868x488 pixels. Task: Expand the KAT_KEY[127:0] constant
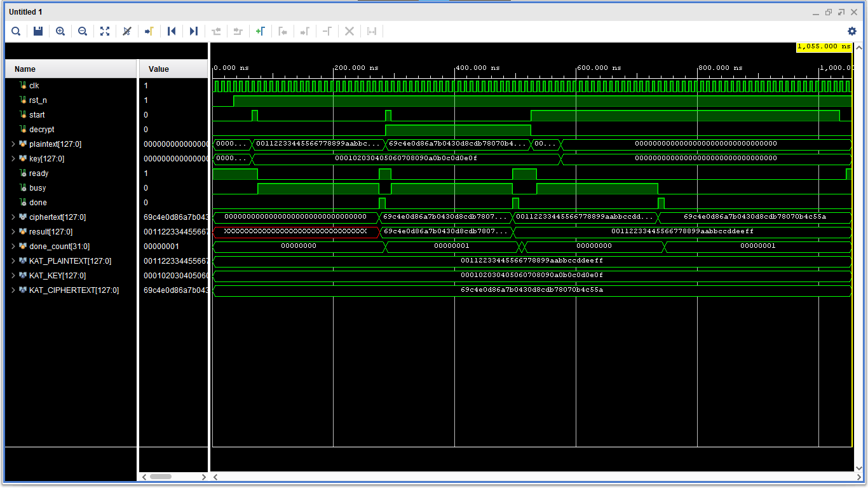pos(13,276)
